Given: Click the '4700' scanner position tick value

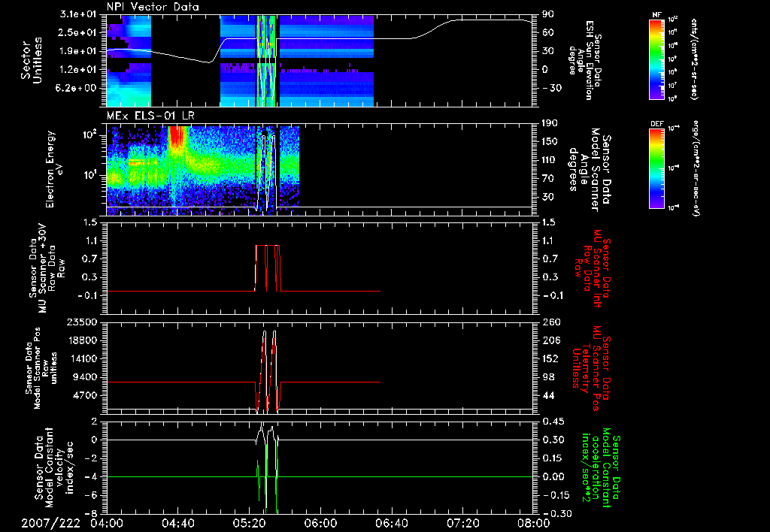Looking at the screenshot, I should pos(86,395).
